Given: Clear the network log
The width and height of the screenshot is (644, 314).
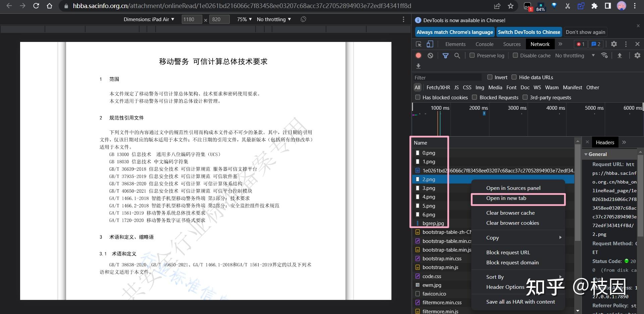Looking at the screenshot, I should point(430,55).
